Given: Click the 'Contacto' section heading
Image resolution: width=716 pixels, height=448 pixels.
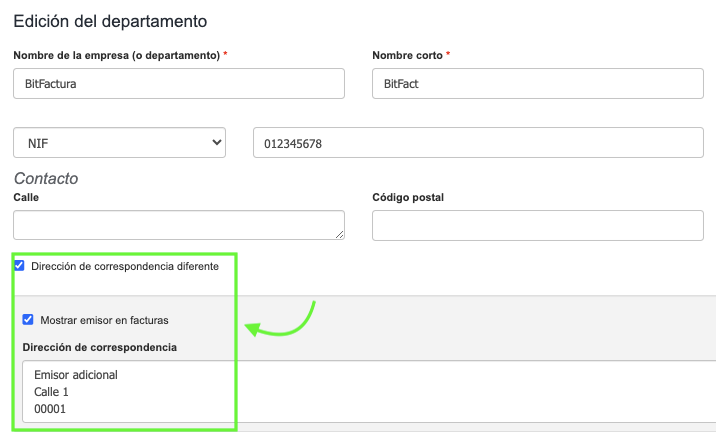Looking at the screenshot, I should click(46, 178).
